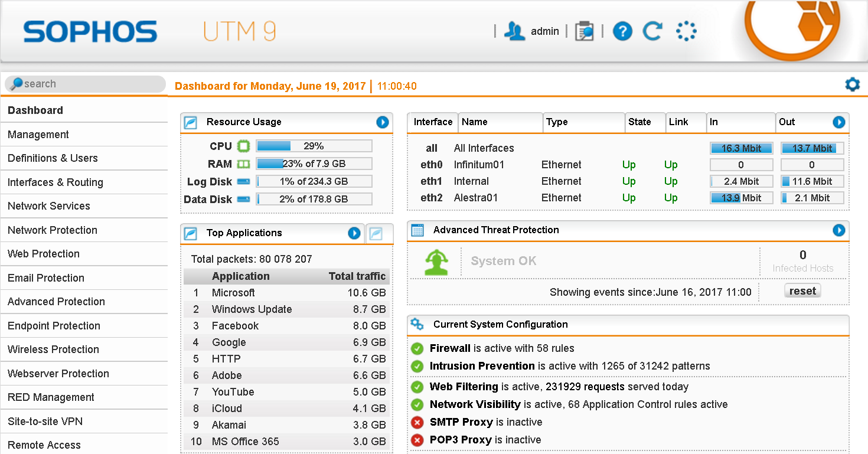Open the Web Protection menu
Image resolution: width=868 pixels, height=454 pixels.
(x=84, y=254)
